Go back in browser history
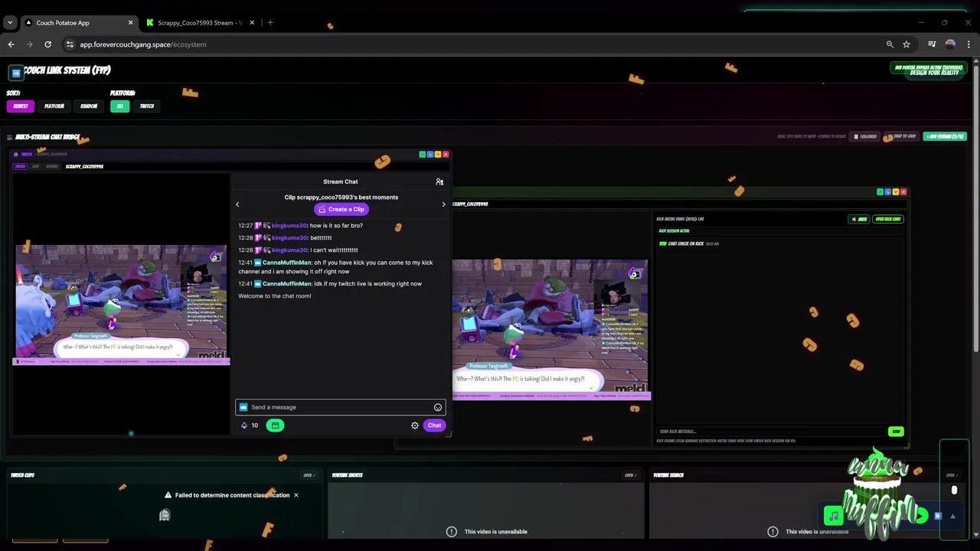Viewport: 980px width, 551px height. pyautogui.click(x=11, y=44)
